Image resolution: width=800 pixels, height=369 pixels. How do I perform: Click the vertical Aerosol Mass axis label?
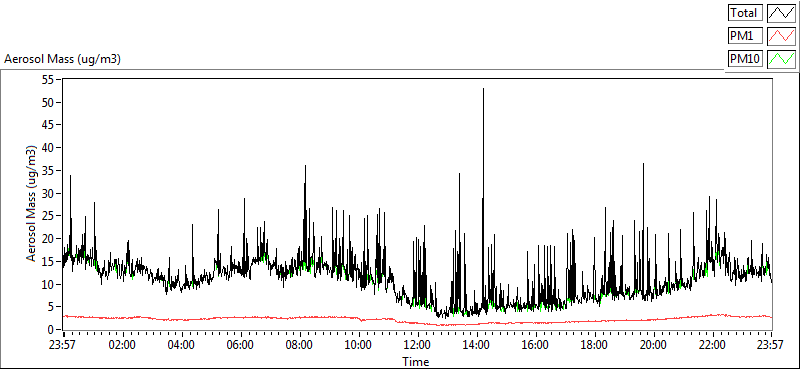click(x=32, y=204)
